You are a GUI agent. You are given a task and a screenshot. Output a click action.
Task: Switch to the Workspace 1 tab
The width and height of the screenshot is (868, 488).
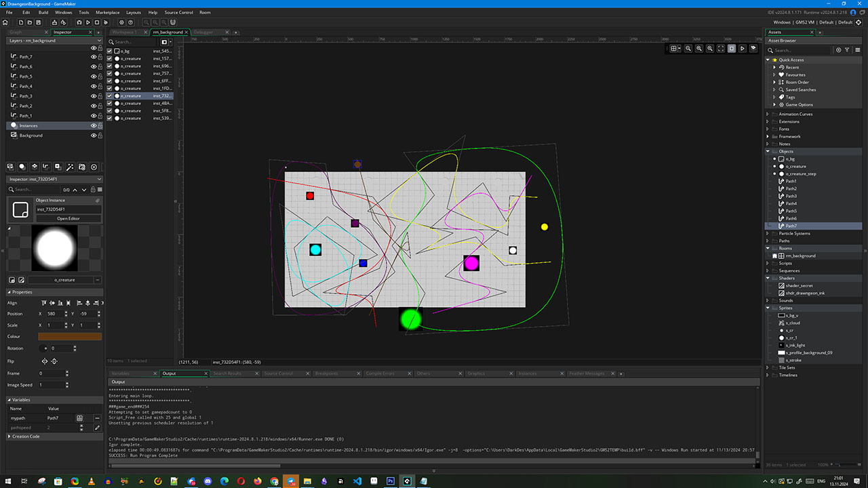tap(124, 32)
